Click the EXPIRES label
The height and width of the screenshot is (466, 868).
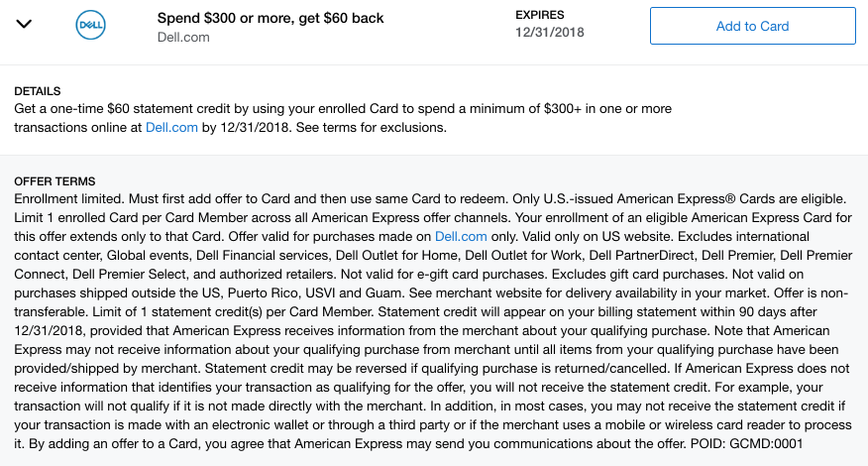(541, 16)
